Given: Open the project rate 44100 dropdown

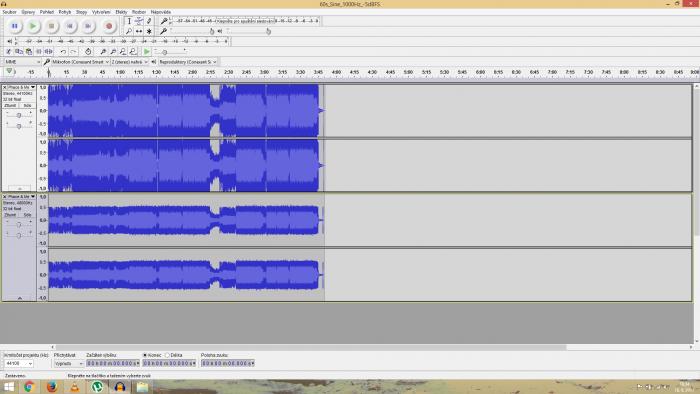Looking at the screenshot, I should [x=19, y=364].
